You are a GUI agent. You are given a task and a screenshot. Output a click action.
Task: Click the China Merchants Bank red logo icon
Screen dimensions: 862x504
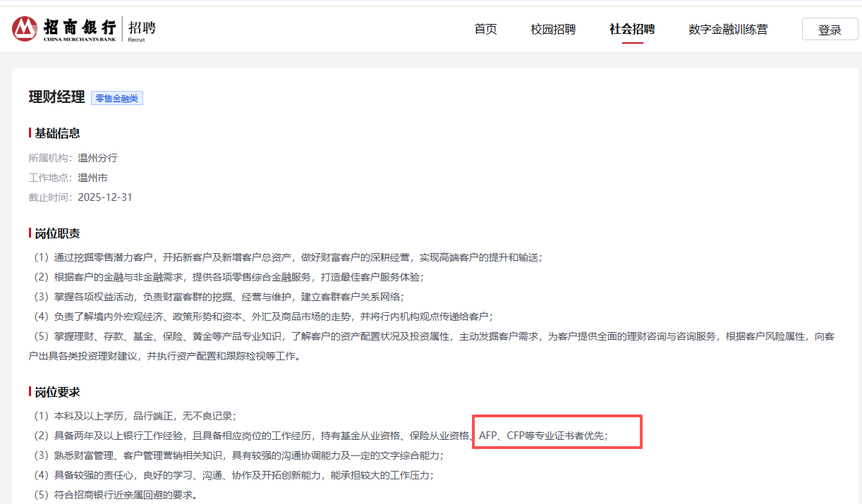click(25, 29)
